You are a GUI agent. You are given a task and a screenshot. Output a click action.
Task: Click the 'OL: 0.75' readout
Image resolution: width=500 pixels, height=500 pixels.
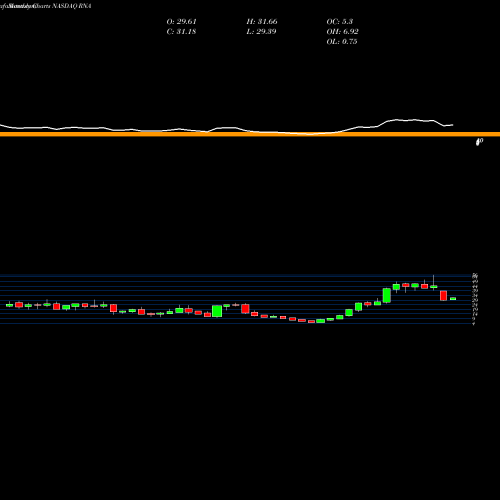tap(342, 42)
